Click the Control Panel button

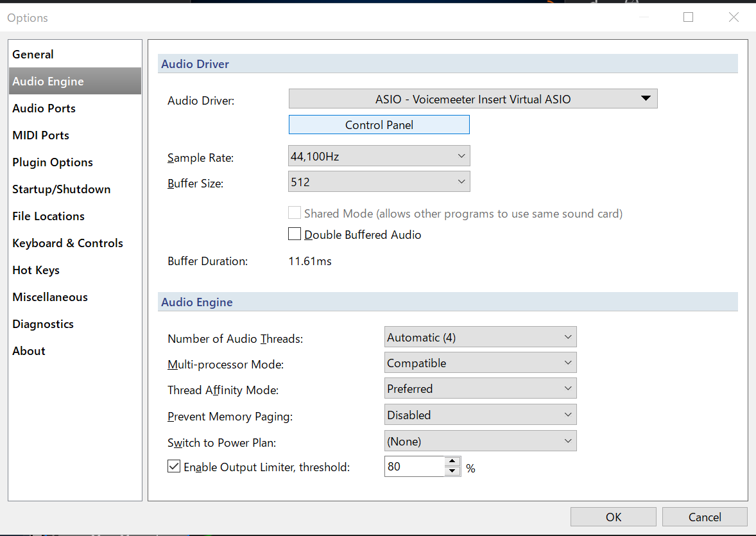click(379, 125)
